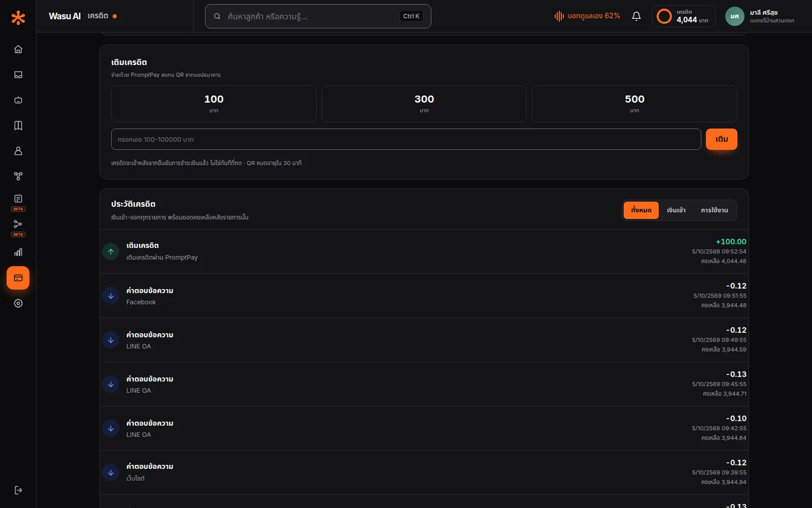Switch to the ทั้งหมด history tab
The height and width of the screenshot is (508, 812).
[x=641, y=210]
